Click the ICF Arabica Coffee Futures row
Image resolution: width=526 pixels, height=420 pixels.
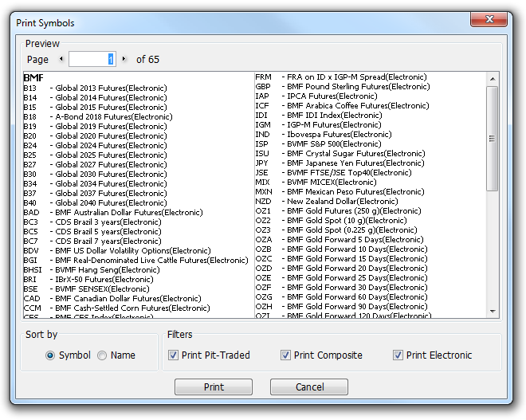pos(342,106)
